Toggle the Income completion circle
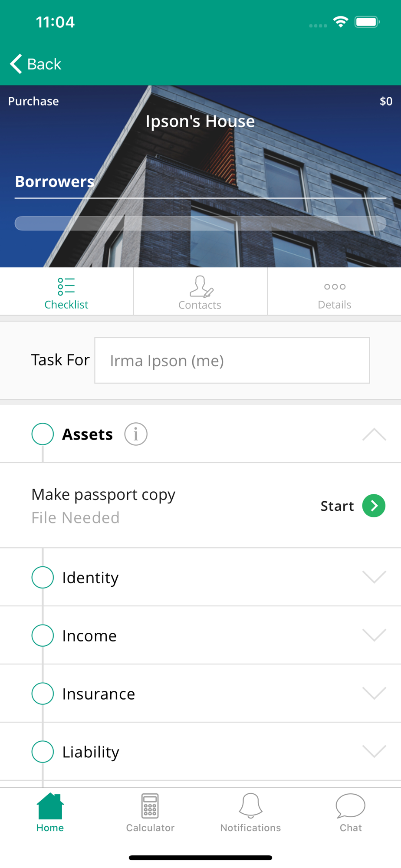 (x=43, y=635)
